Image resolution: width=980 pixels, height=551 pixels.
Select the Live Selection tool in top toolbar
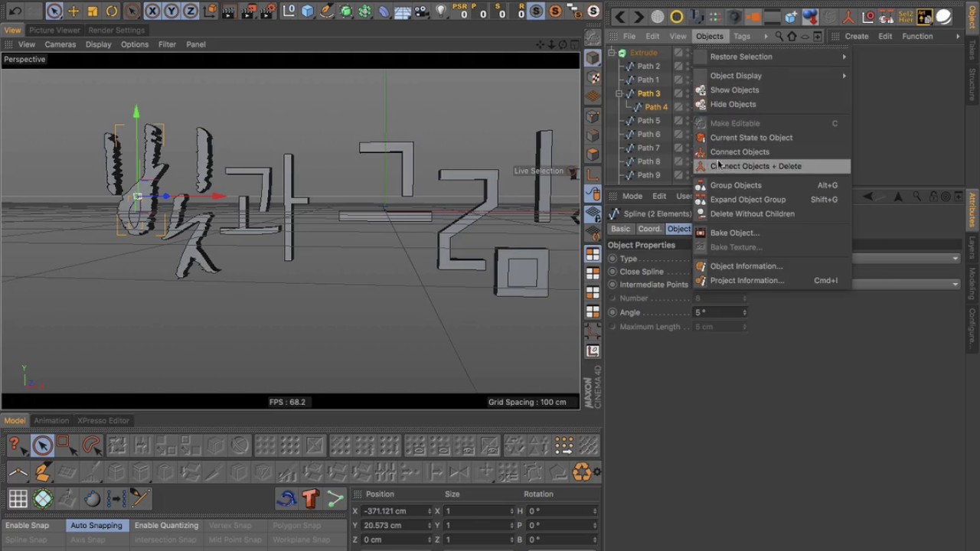click(54, 11)
